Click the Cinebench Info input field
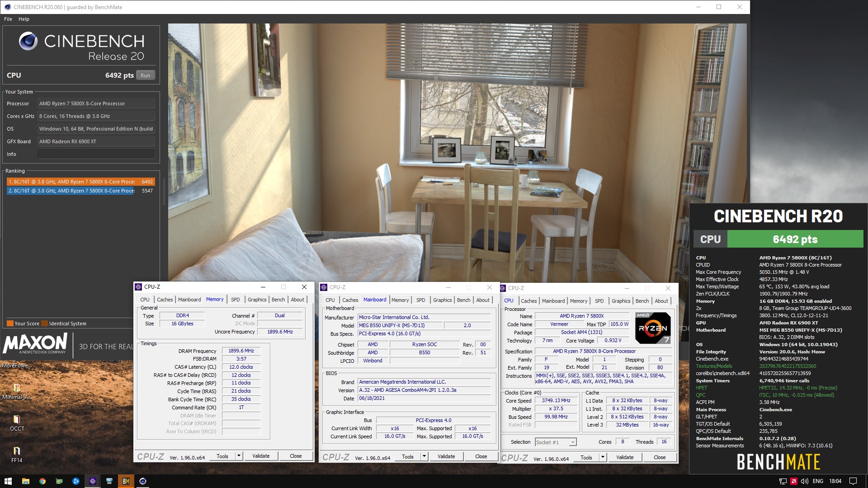868x488 pixels. (96, 154)
